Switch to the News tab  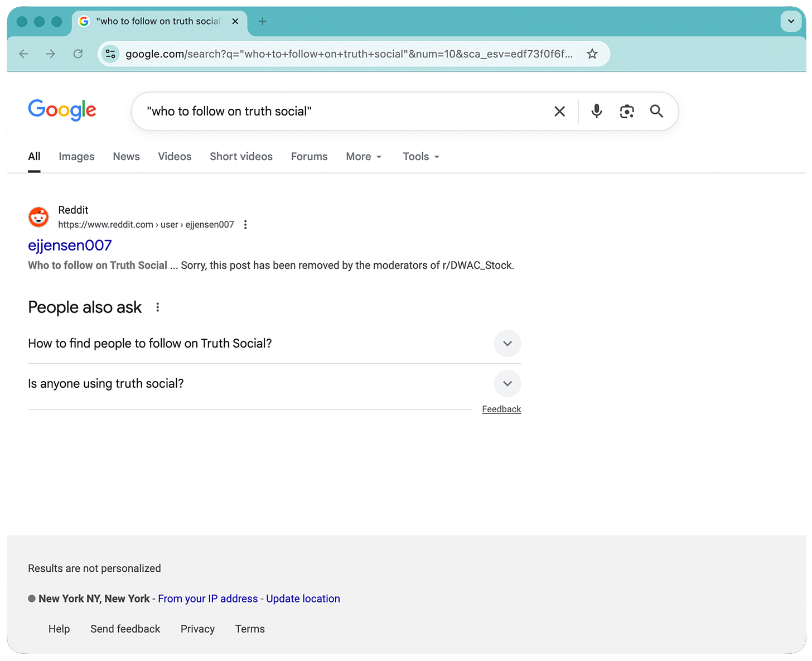[x=126, y=156]
